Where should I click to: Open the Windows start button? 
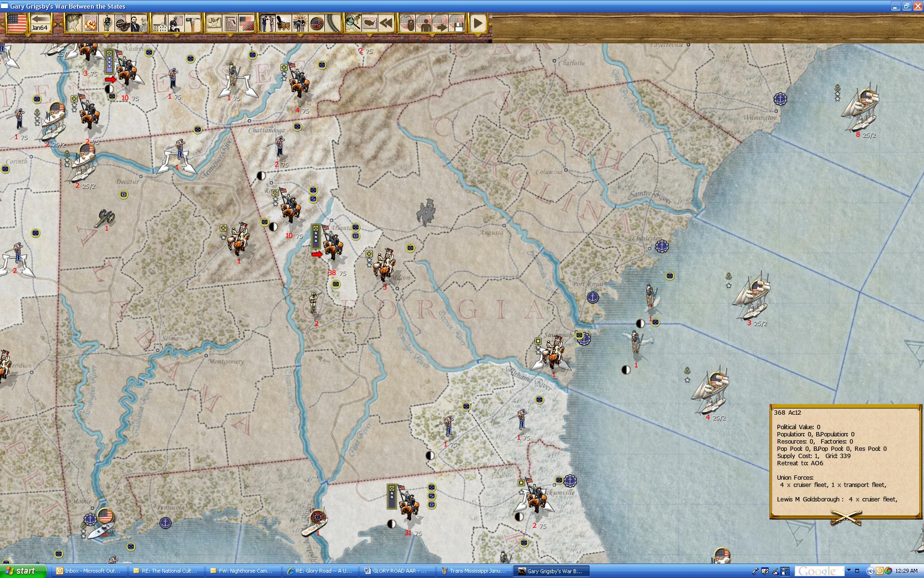(24, 571)
